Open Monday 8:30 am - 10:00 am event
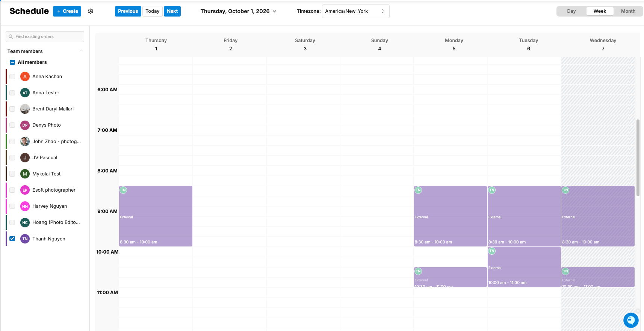 pos(450,216)
